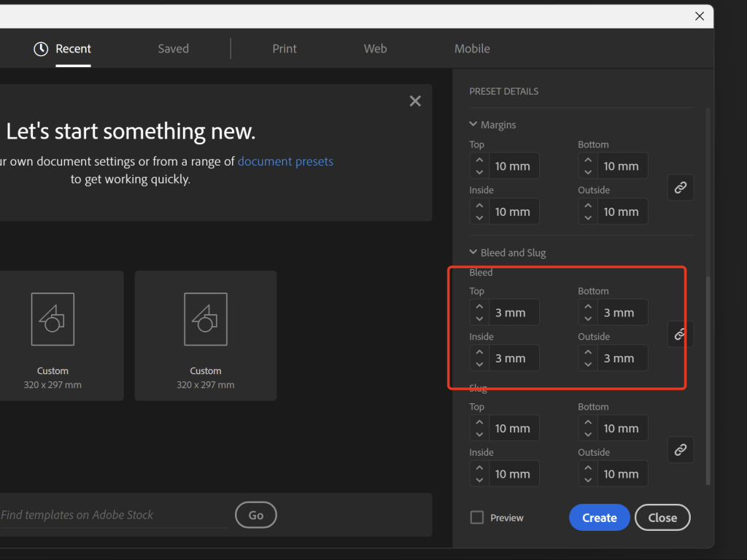
Task: Open the Print presets tab
Action: 285,49
